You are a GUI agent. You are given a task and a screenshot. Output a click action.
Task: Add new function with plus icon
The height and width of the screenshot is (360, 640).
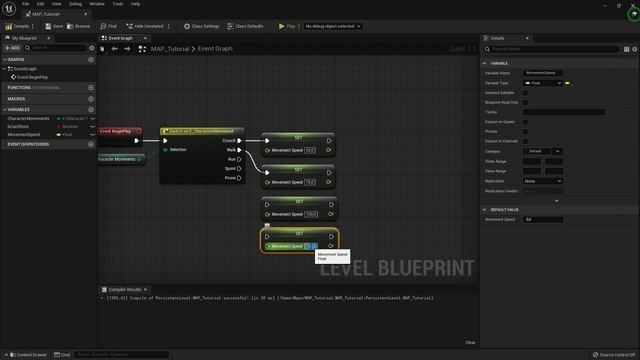coord(91,88)
